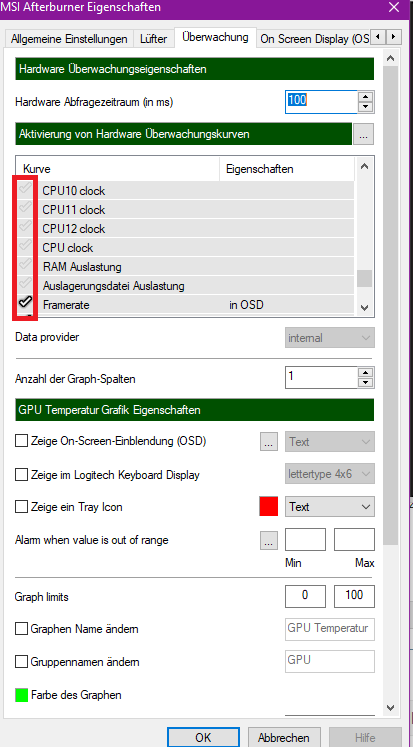Select the Framerate row

[186, 304]
